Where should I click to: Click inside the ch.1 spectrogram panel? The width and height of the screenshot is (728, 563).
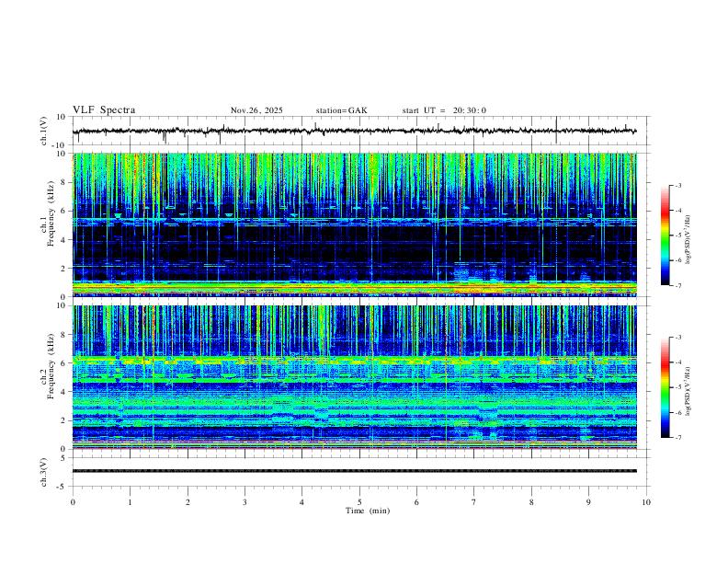[x=354, y=224]
